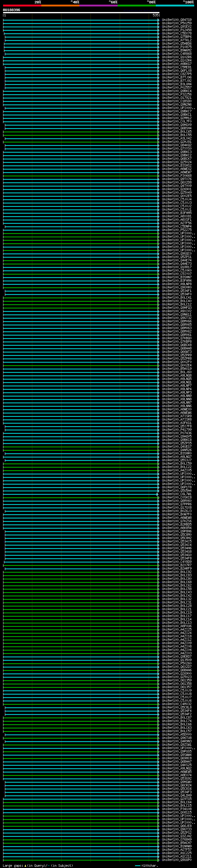This screenshot has height=868, width=197.
Task: Select label UniRef100_Q29TG5
Action: tap(176, 799)
